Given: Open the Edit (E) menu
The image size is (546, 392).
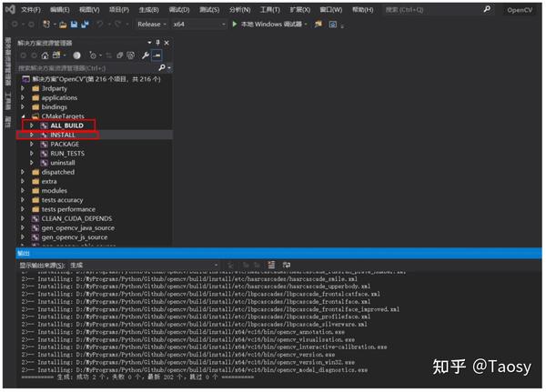Looking at the screenshot, I should tap(59, 9).
